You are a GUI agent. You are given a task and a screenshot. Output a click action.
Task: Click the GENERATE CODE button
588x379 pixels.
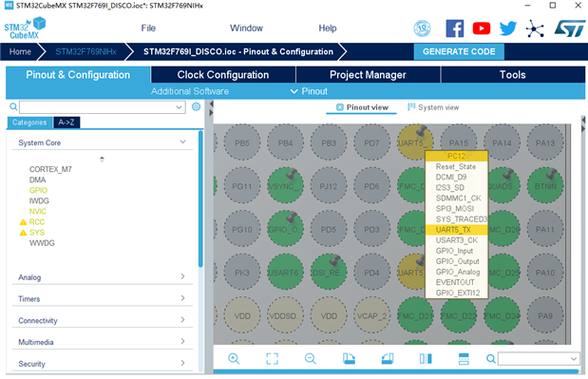(459, 51)
